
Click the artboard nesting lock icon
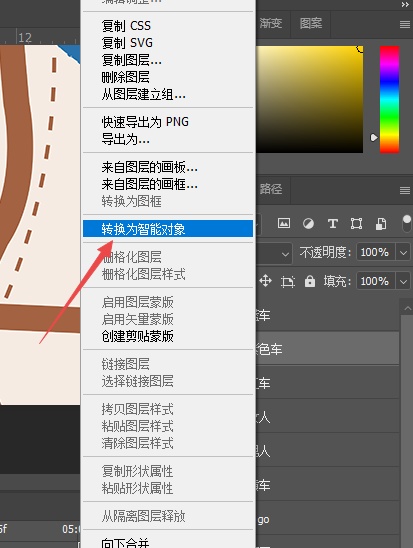[x=288, y=281]
